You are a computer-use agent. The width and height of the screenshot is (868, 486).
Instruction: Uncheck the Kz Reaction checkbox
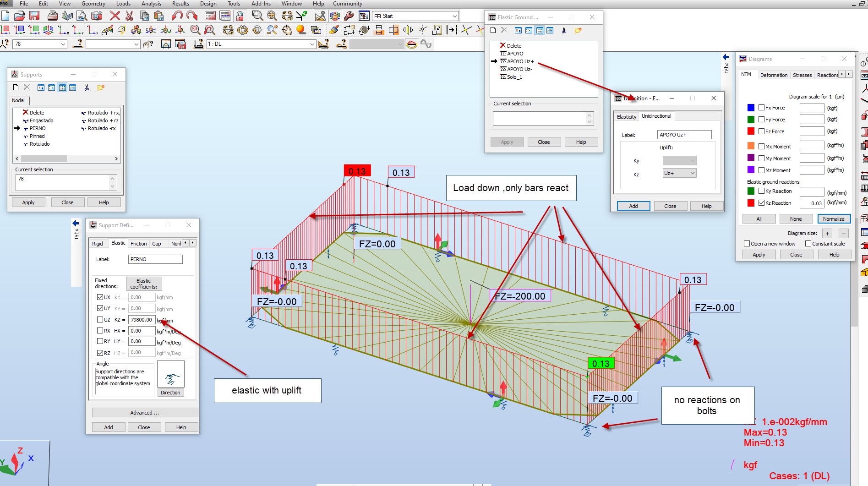click(x=761, y=203)
